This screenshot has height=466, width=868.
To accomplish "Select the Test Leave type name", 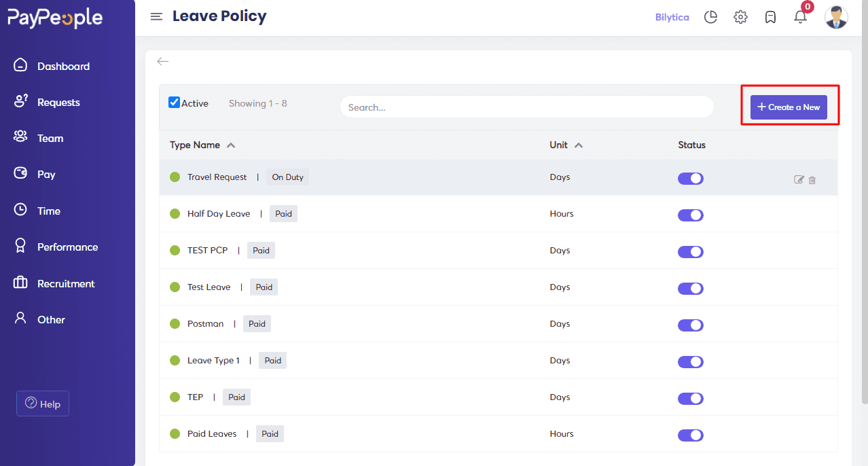I will 209,287.
